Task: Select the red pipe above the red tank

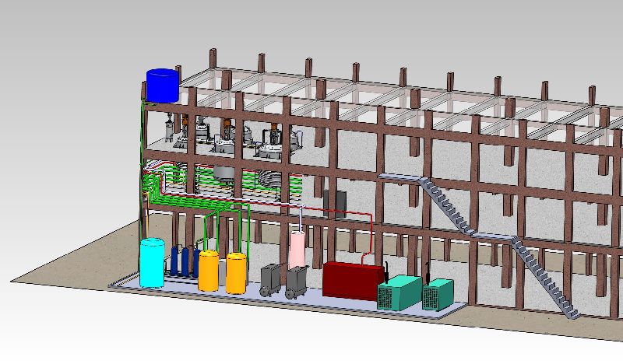Action: [368, 237]
